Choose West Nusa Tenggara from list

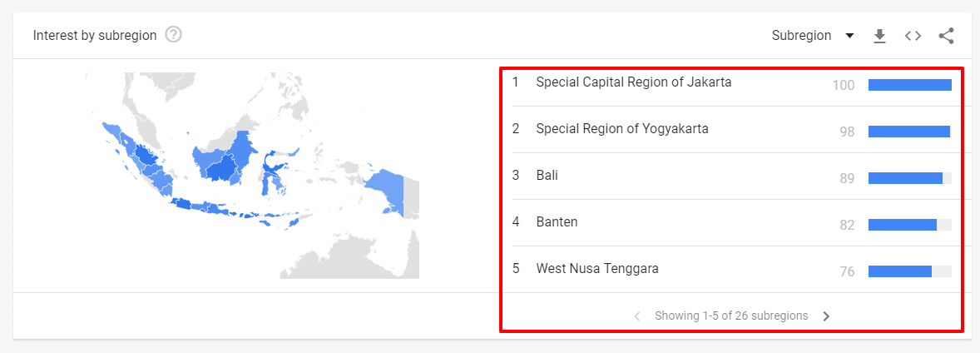pos(597,269)
